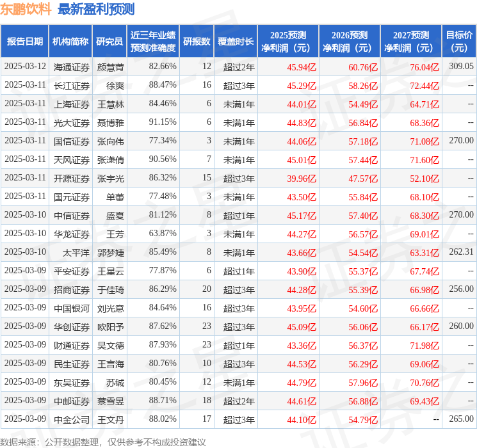This screenshot has height=448, width=477.
Task: Click the 最新盈利预测 heading
Action: coord(96,9)
